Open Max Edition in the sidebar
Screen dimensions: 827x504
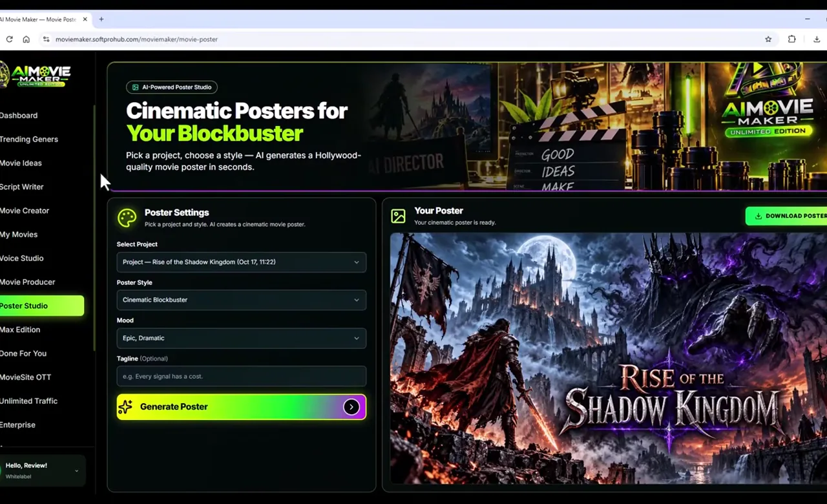coord(20,330)
